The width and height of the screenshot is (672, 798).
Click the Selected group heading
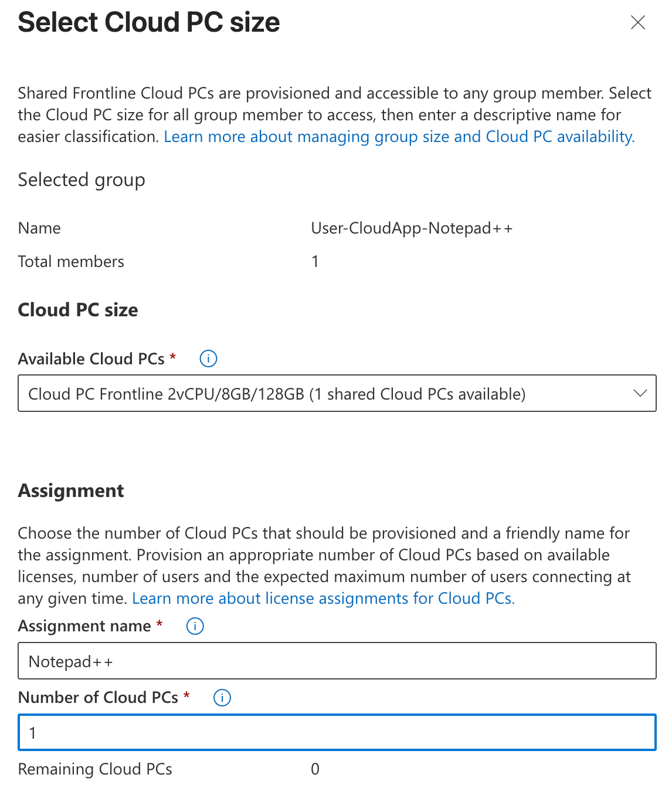coord(82,180)
